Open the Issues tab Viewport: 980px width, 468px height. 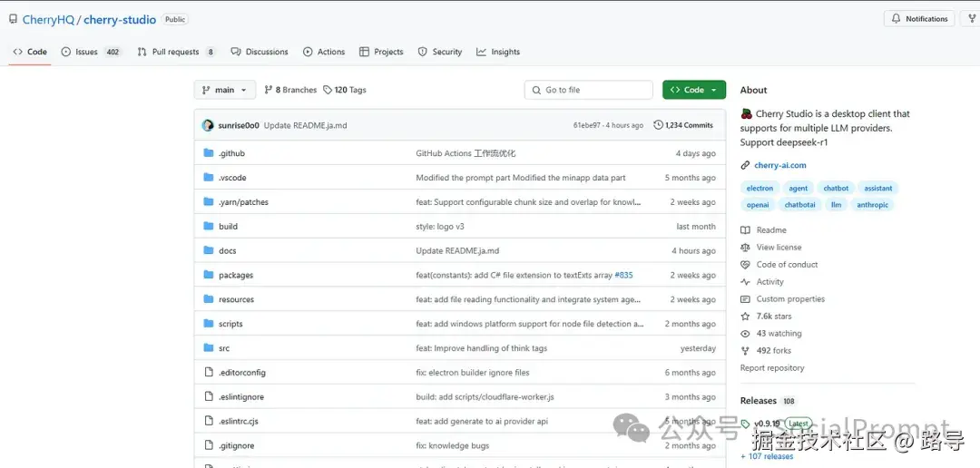pyautogui.click(x=92, y=52)
